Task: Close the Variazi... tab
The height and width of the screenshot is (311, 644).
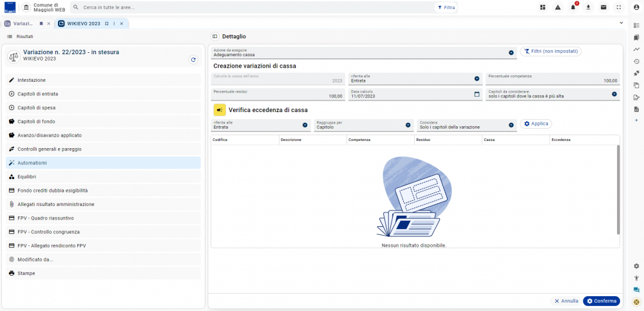Action: click(x=48, y=23)
